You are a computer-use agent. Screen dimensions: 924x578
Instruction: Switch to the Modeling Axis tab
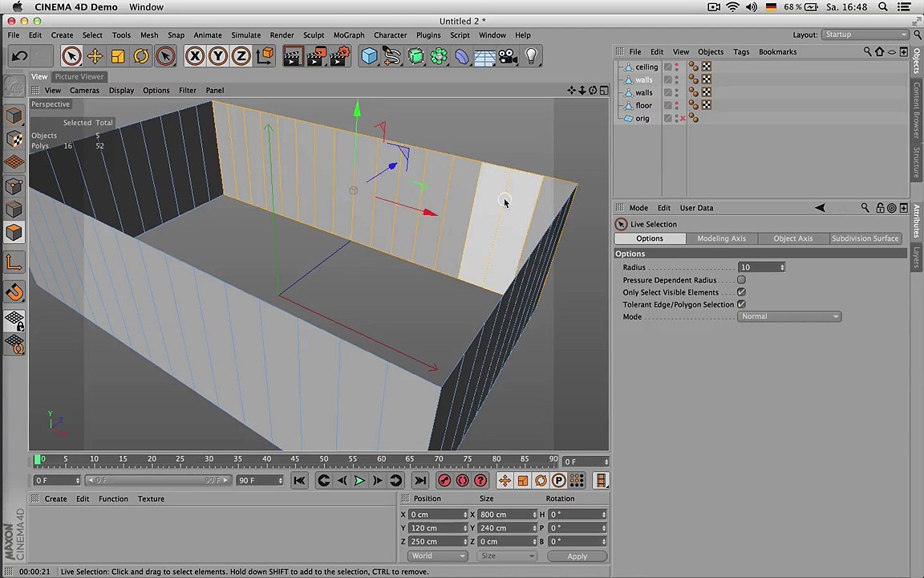click(x=721, y=238)
